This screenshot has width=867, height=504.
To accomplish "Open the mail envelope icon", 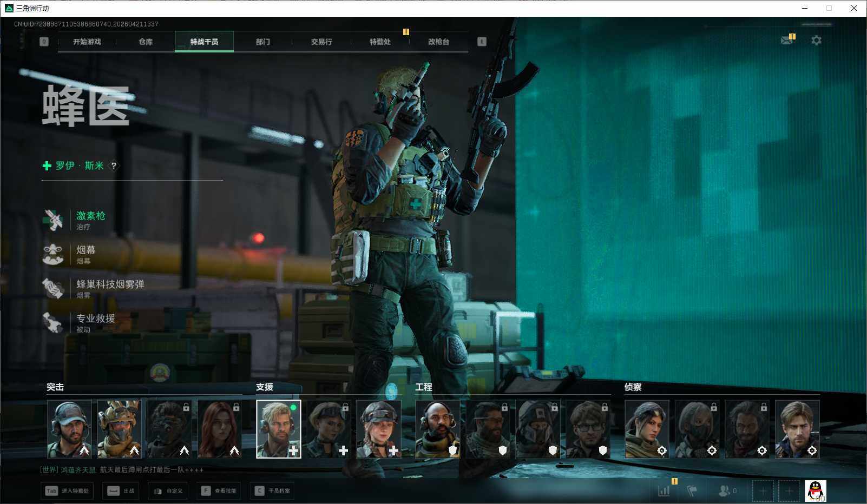I will coord(787,40).
